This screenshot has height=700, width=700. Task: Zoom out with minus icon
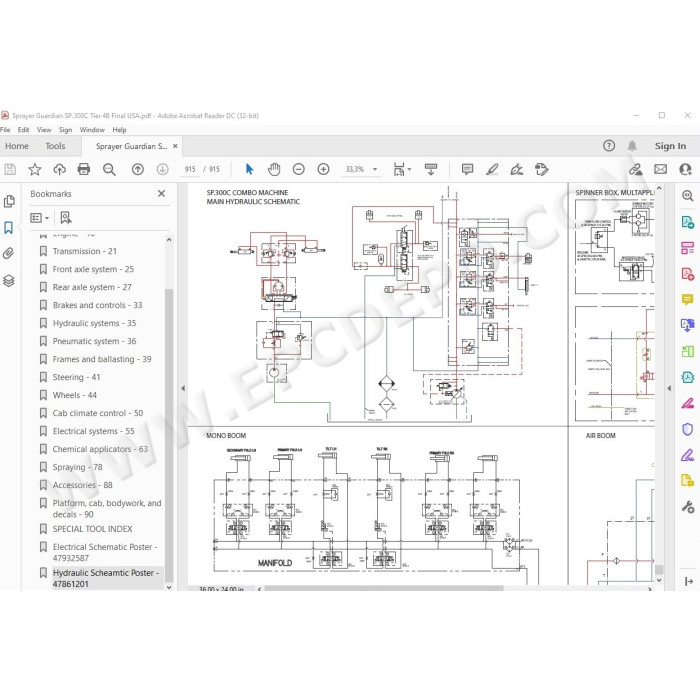pyautogui.click(x=299, y=169)
